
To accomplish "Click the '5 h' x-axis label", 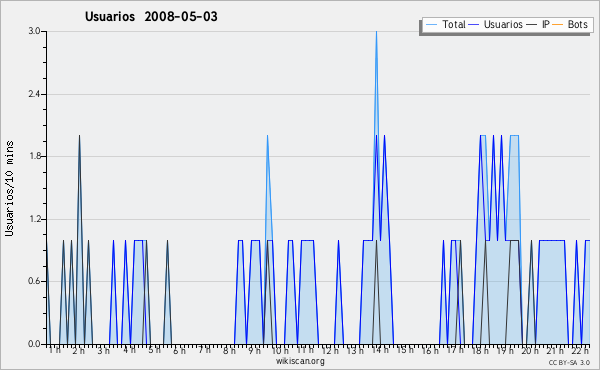I will pos(154,350).
